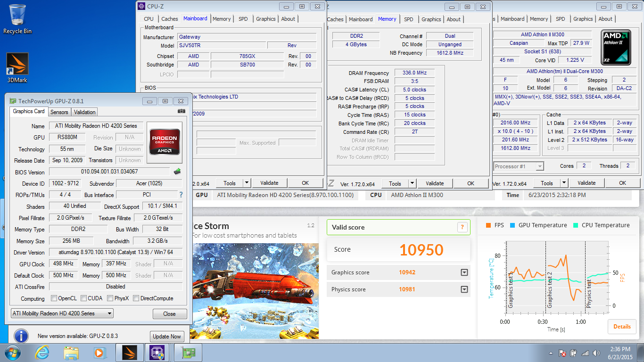
Task: Switch to 3DMark taskbar icon
Action: click(x=129, y=353)
